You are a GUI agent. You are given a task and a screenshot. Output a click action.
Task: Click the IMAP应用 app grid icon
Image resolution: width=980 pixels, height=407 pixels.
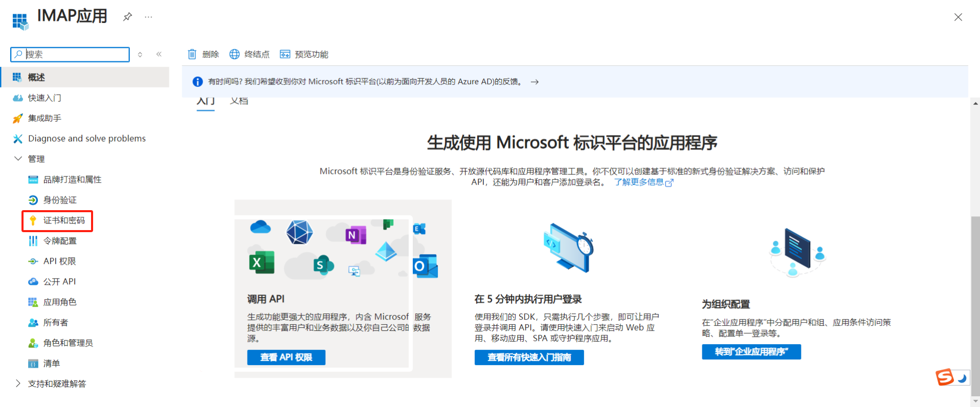tap(20, 21)
